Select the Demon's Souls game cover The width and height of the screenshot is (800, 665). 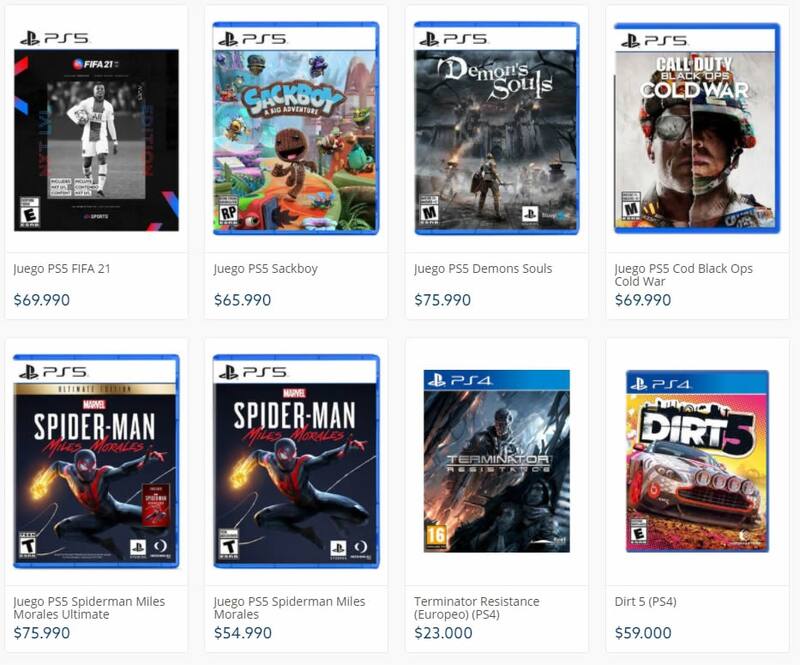pyautogui.click(x=496, y=128)
